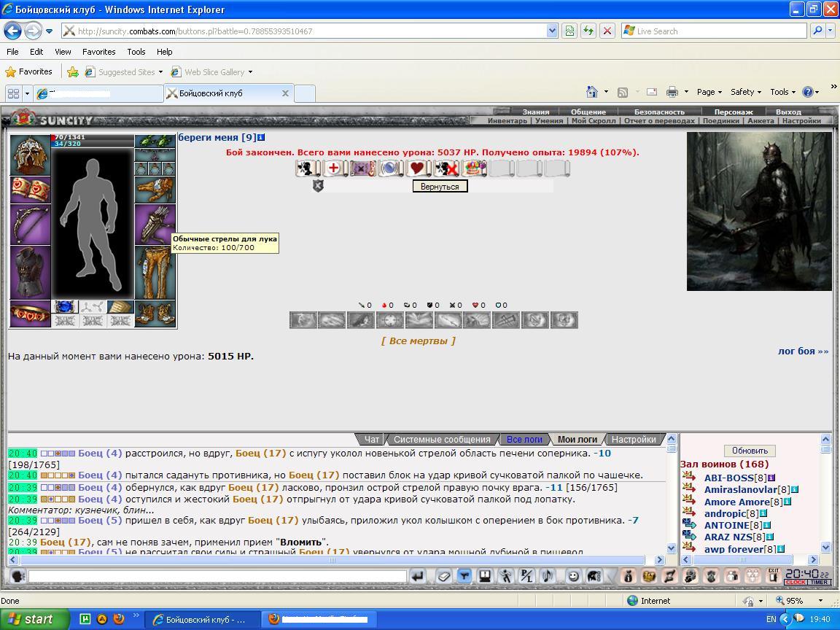Expand the Live Search options dropdown

[x=831, y=31]
